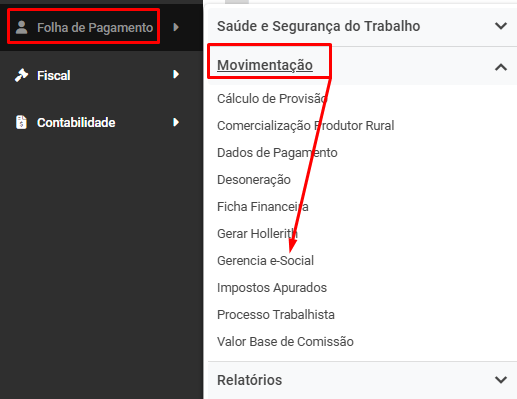The image size is (517, 399).
Task: Select the Contabilidade menu item
Action: click(76, 123)
